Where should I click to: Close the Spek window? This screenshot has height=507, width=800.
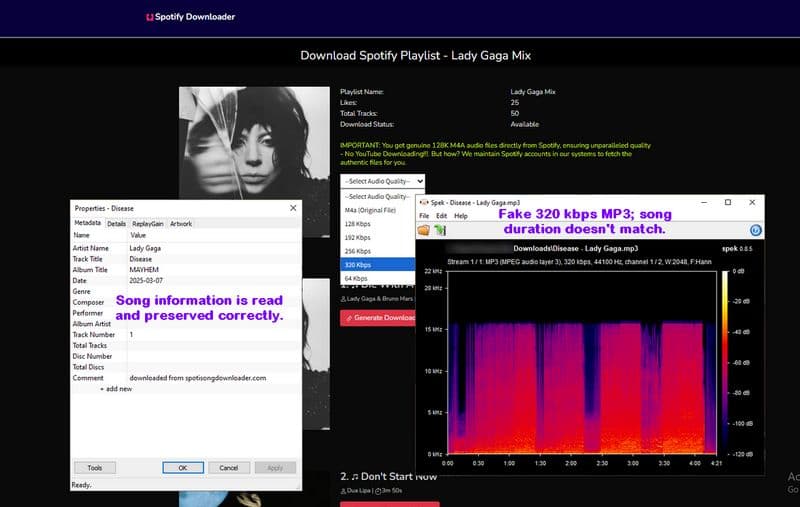[x=752, y=202]
